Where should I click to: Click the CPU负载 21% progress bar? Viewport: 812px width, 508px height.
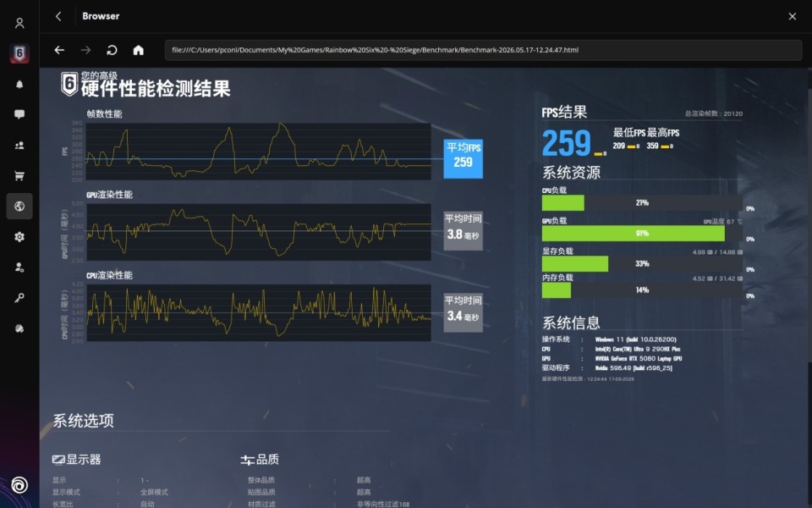pos(642,202)
